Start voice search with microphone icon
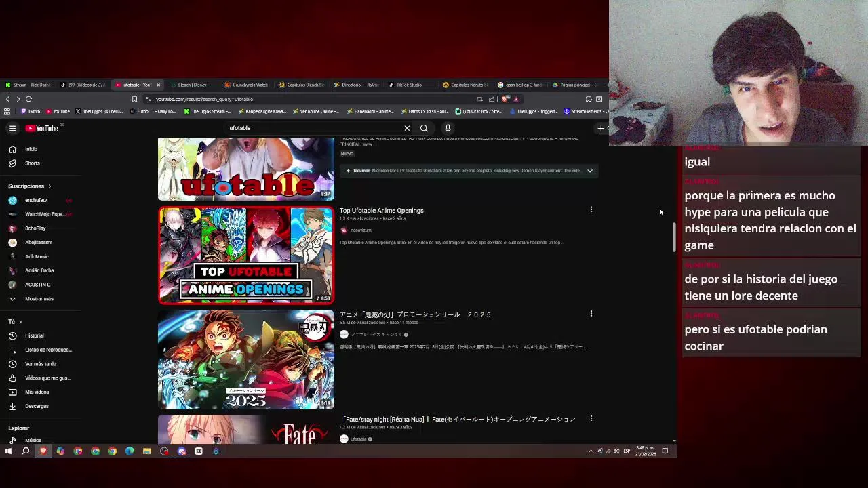Image resolution: width=868 pixels, height=488 pixels. (x=448, y=128)
